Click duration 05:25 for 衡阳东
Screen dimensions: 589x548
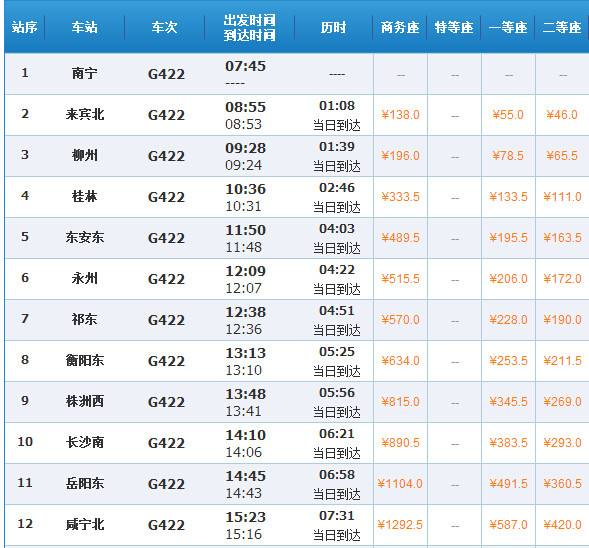click(x=337, y=352)
